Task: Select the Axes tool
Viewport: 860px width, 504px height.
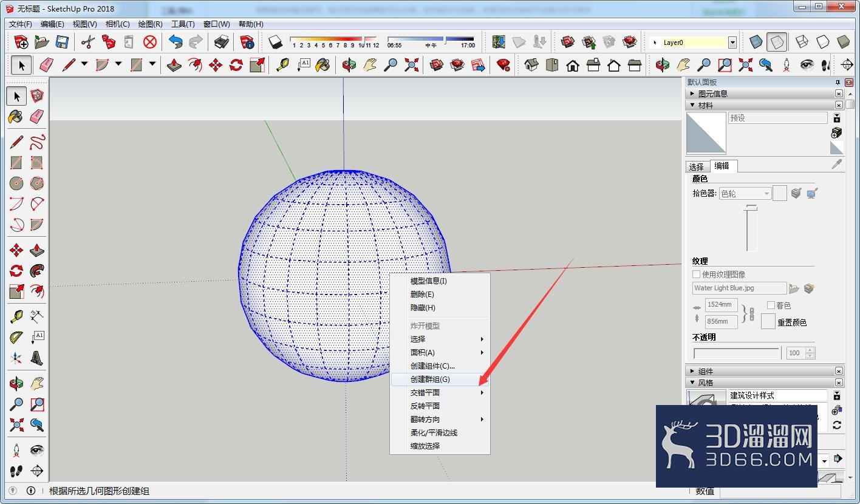Action: (16, 358)
